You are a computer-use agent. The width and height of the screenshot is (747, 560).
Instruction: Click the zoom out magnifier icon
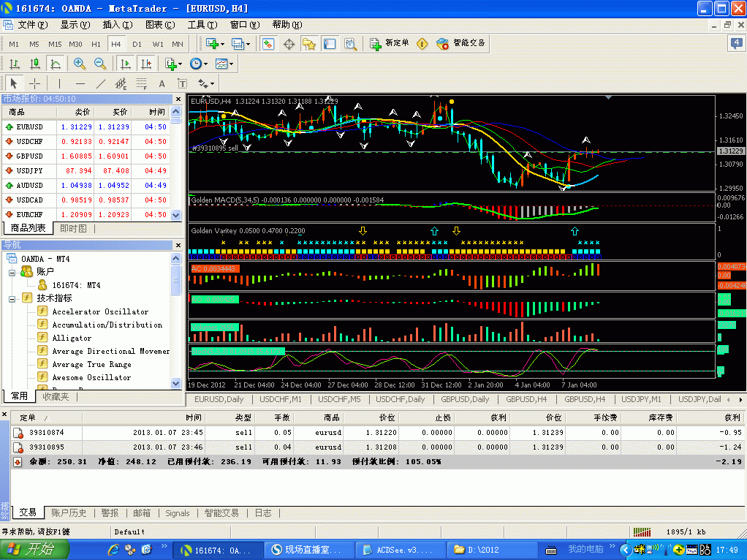(x=99, y=64)
